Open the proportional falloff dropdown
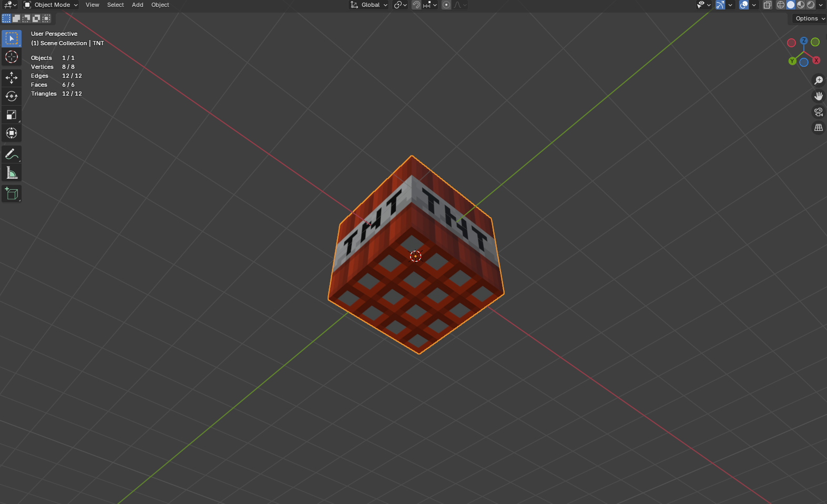This screenshot has width=827, height=504. tap(460, 5)
